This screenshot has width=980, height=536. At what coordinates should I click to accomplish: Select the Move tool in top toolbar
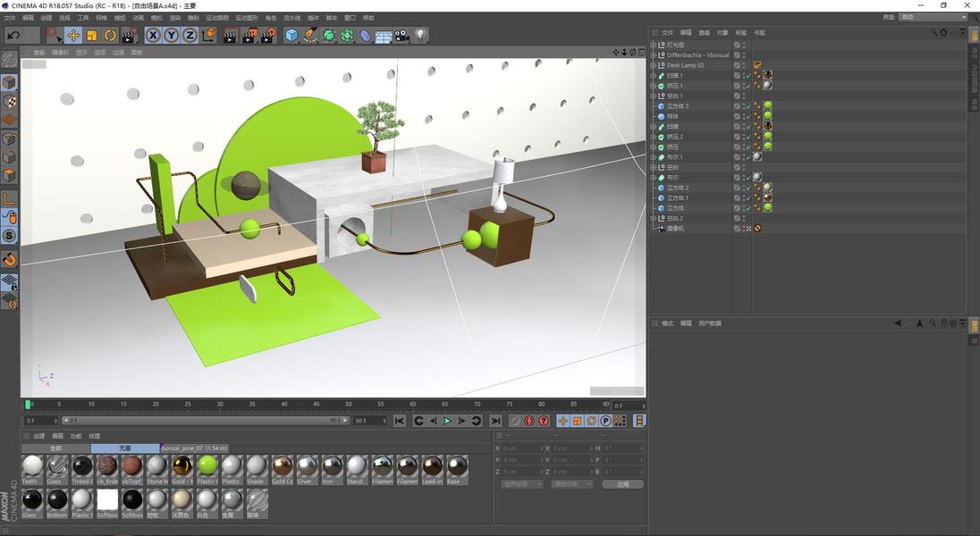click(x=73, y=36)
